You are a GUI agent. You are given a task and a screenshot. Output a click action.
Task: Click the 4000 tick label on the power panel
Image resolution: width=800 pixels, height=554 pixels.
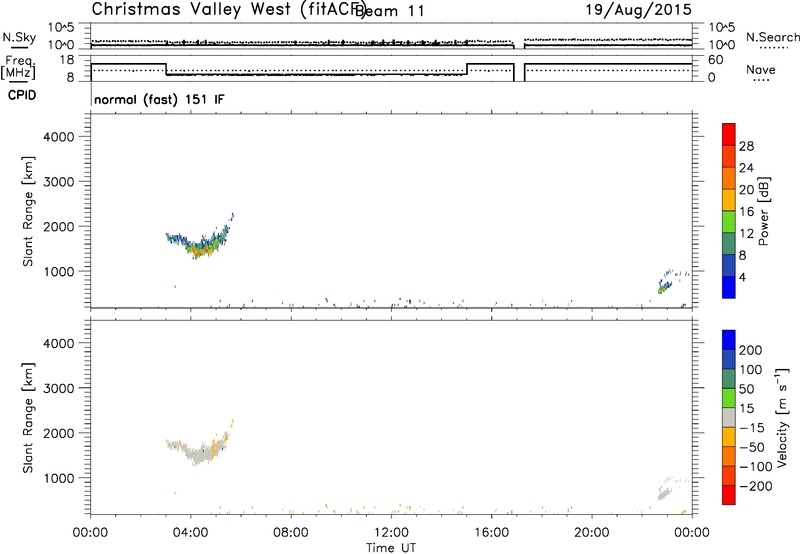58,137
